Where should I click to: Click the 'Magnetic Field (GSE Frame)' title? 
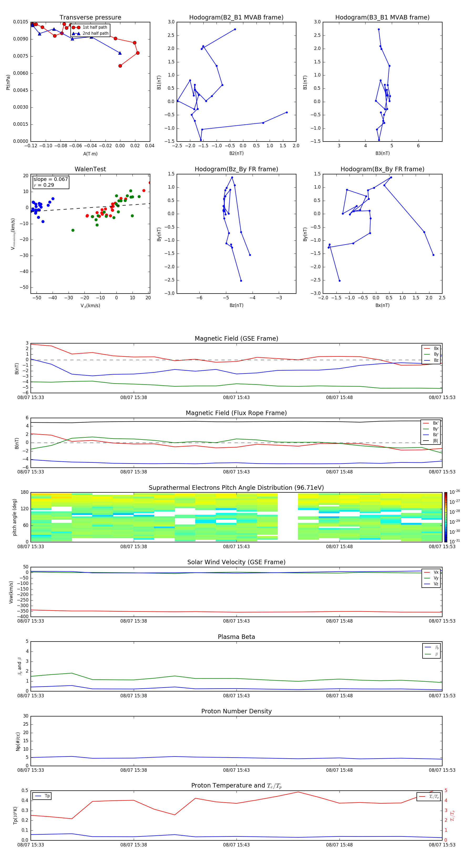(236, 339)
